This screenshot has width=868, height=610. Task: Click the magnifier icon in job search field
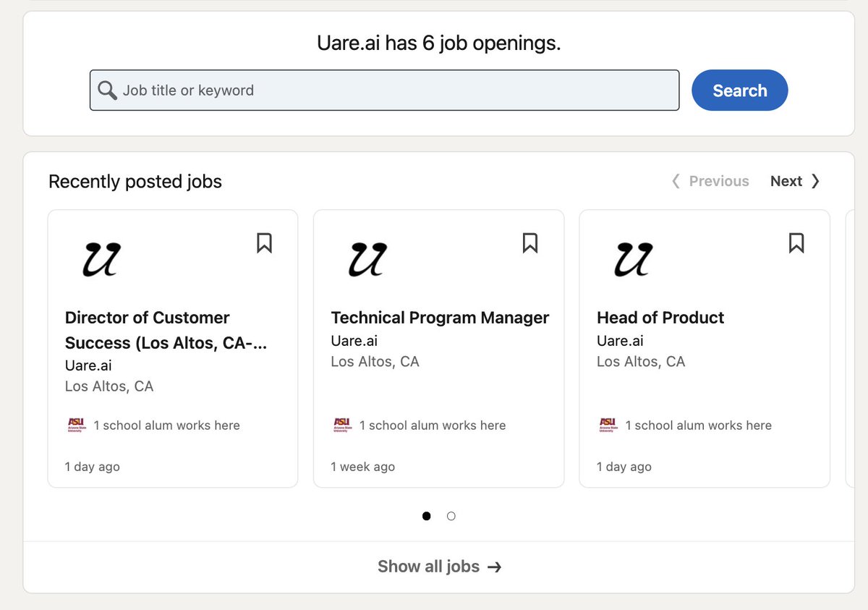(x=107, y=90)
